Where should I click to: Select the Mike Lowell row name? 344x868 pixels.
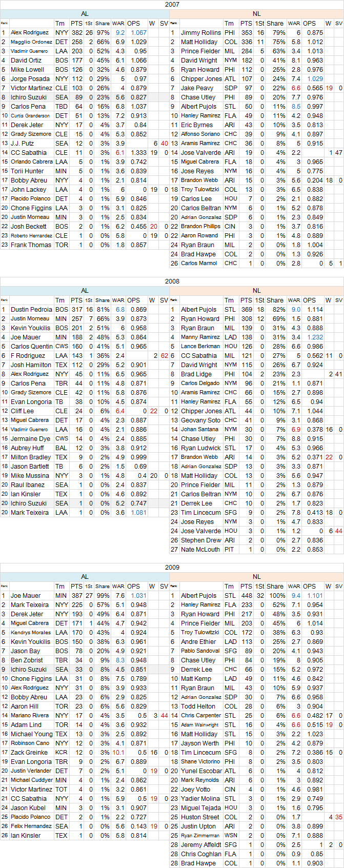pyautogui.click(x=27, y=70)
